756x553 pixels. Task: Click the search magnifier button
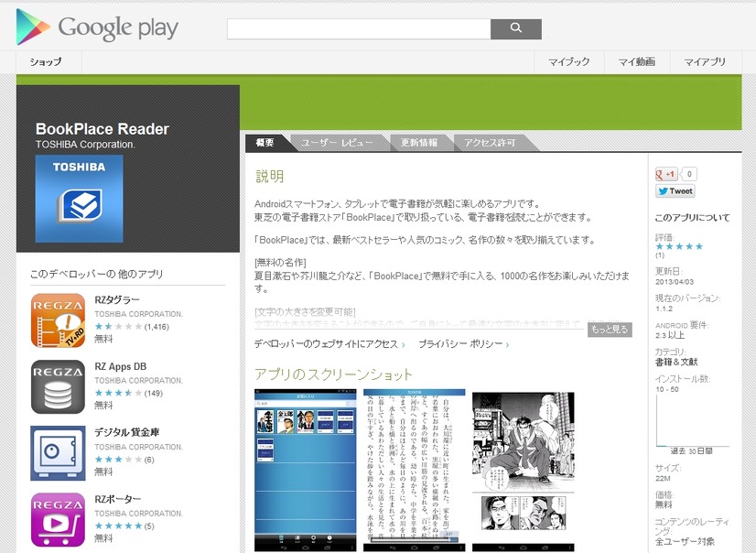[x=516, y=29]
